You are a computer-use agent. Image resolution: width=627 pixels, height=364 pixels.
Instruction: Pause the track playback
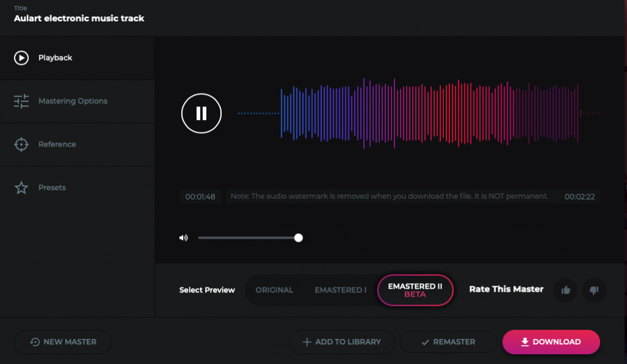(201, 113)
